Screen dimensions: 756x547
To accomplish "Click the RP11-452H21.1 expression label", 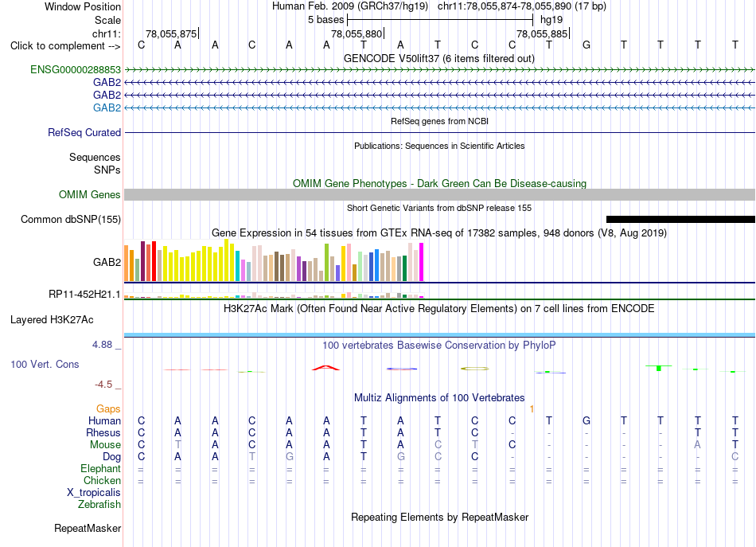I will point(84,294).
